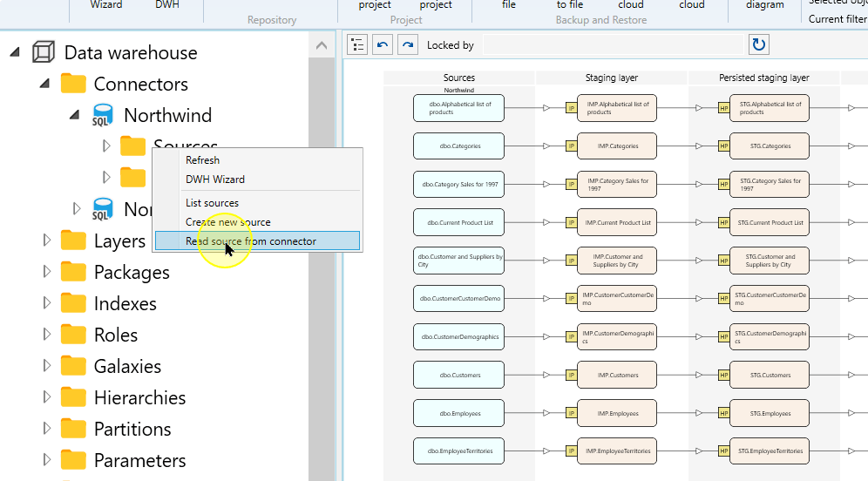
Task: Click the Staging layer column header
Action: point(612,78)
